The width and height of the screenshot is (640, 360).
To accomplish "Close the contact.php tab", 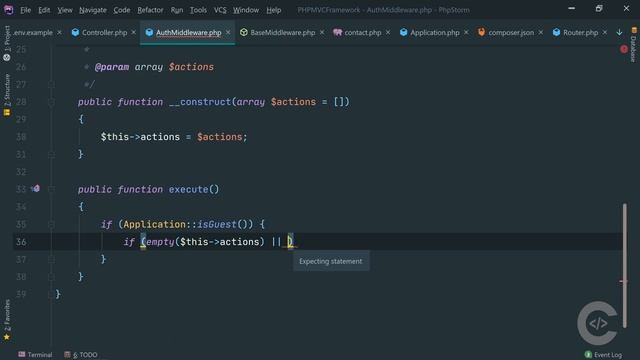I will tap(388, 32).
